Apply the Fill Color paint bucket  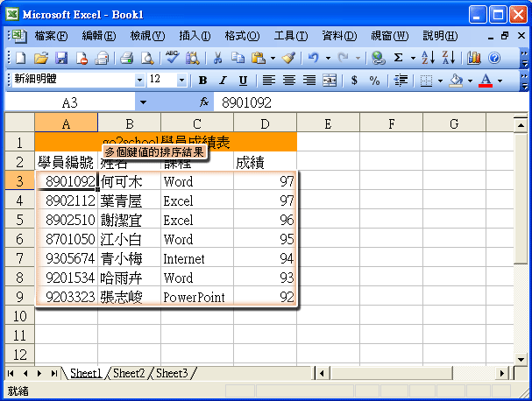[456, 81]
